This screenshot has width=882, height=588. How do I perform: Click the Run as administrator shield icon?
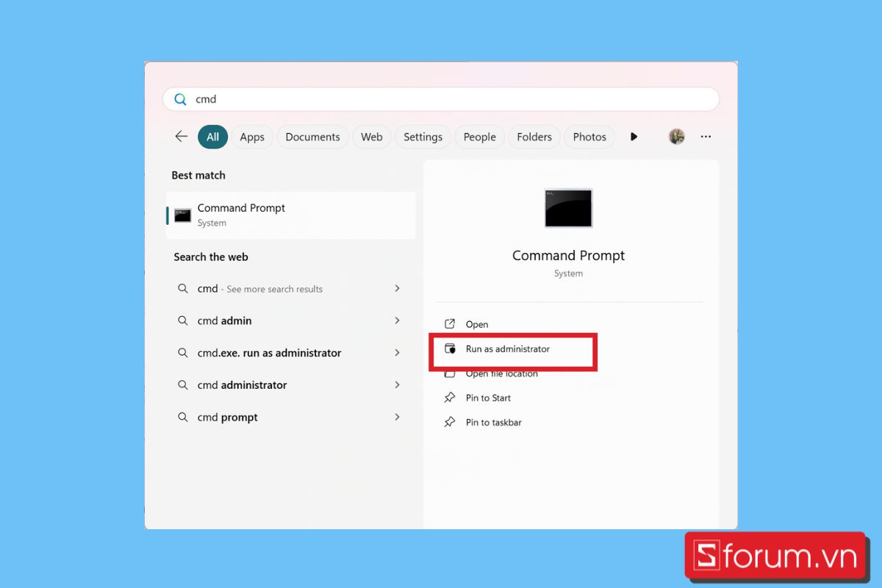451,348
